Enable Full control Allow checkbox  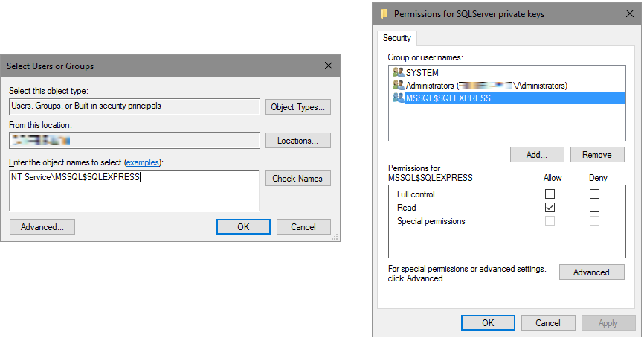(x=550, y=194)
